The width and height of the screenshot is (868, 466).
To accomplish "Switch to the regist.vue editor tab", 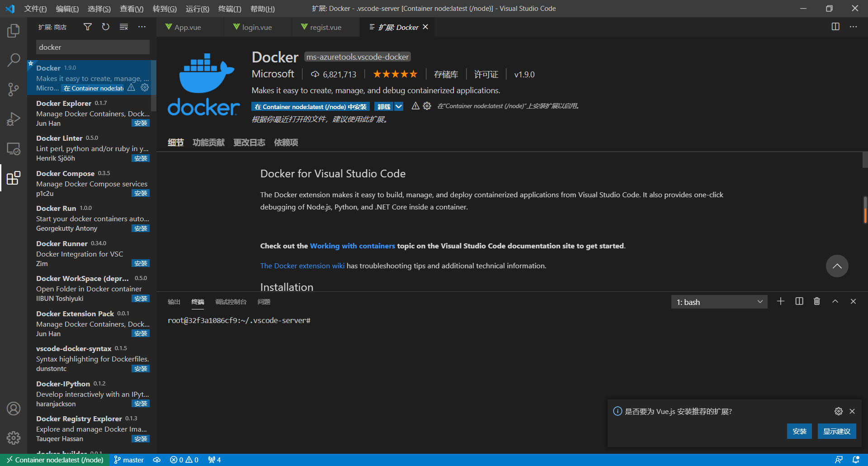I will pos(325,27).
